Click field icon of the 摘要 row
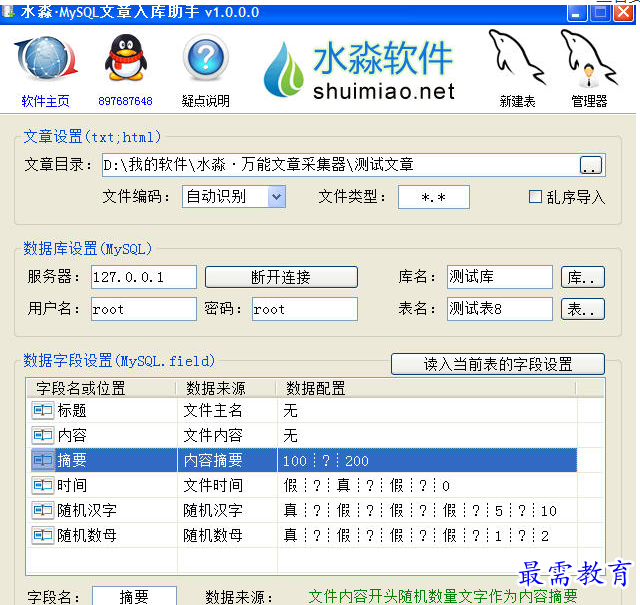640x605 pixels. point(43,460)
